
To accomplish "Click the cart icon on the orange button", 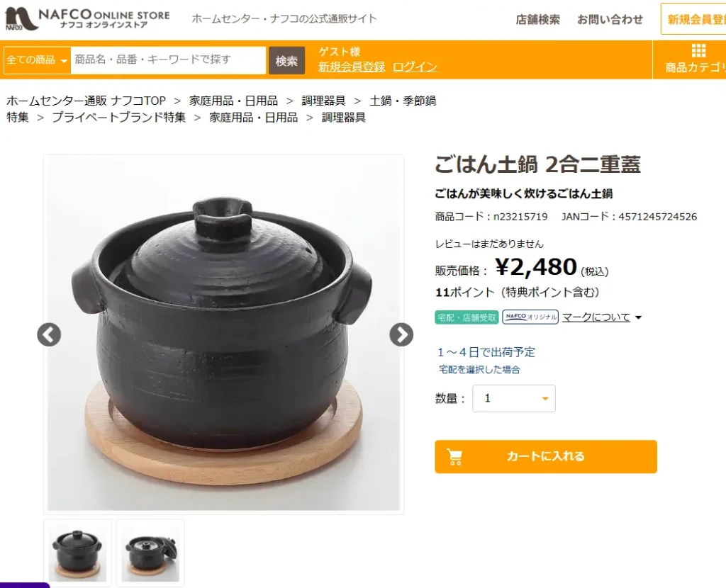I will pos(454,457).
